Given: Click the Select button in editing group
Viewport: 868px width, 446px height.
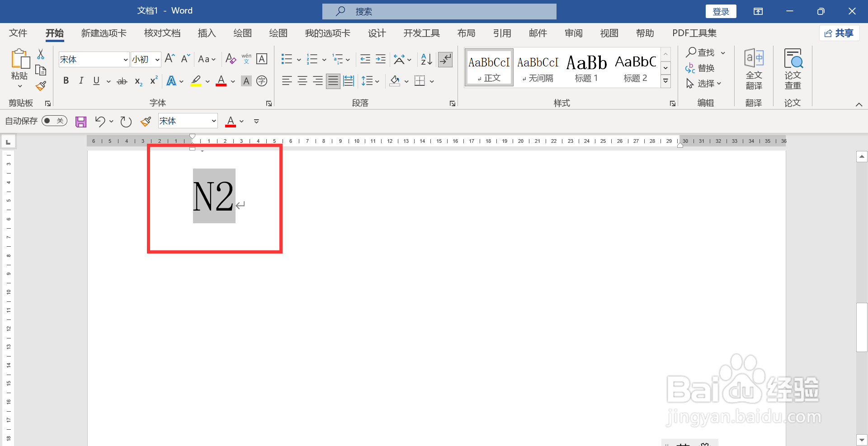Looking at the screenshot, I should [x=703, y=84].
